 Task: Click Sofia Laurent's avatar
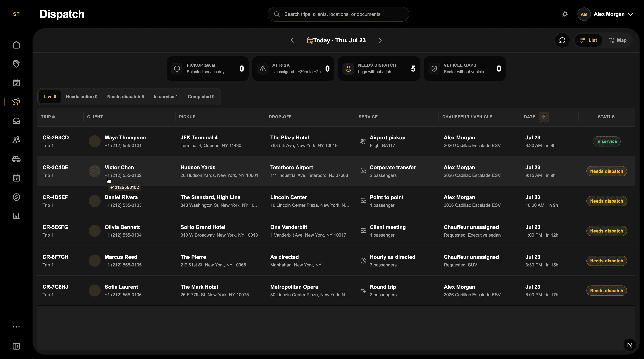click(95, 291)
